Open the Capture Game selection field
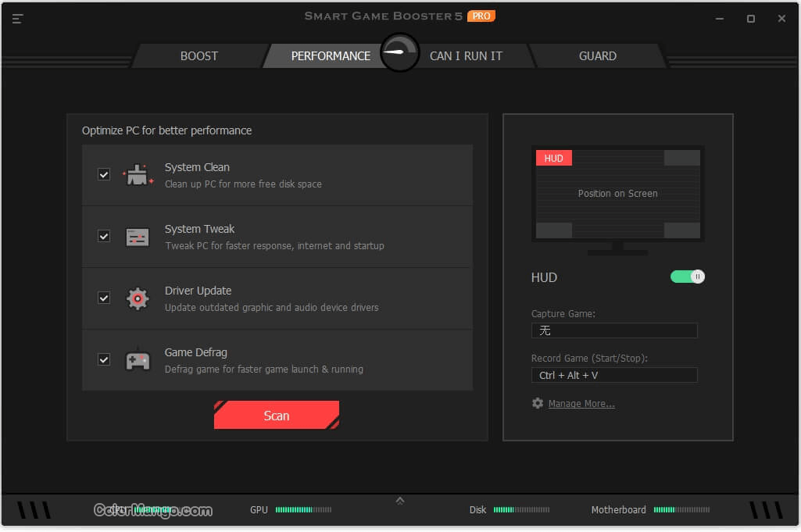Image resolution: width=801 pixels, height=532 pixels. [x=614, y=330]
